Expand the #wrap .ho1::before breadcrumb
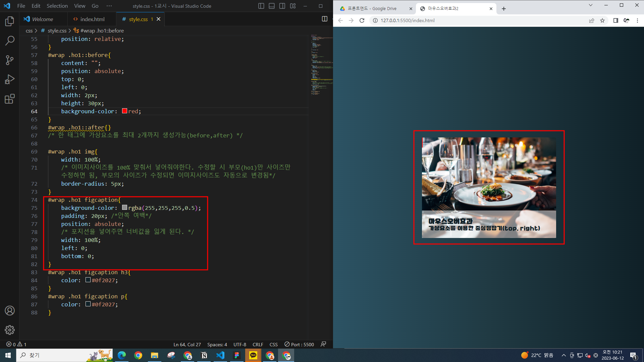 (x=102, y=31)
